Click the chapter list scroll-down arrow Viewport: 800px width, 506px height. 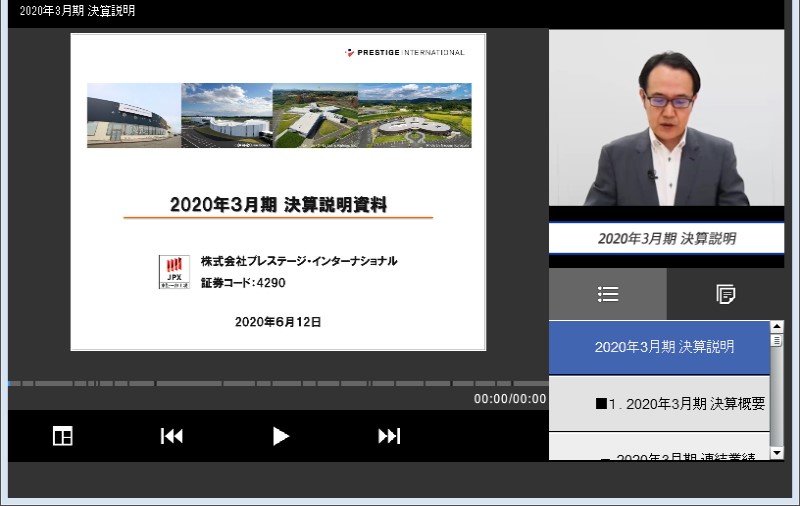click(x=777, y=453)
